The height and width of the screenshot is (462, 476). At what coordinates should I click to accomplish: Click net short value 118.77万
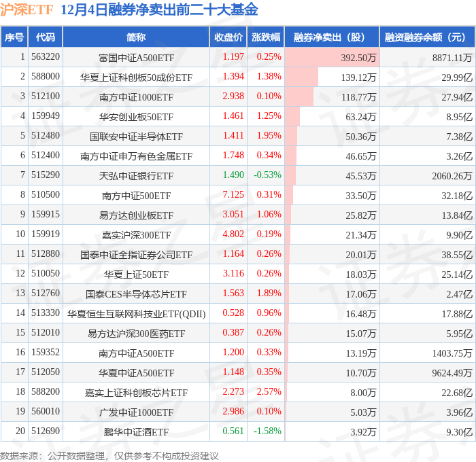[358, 97]
